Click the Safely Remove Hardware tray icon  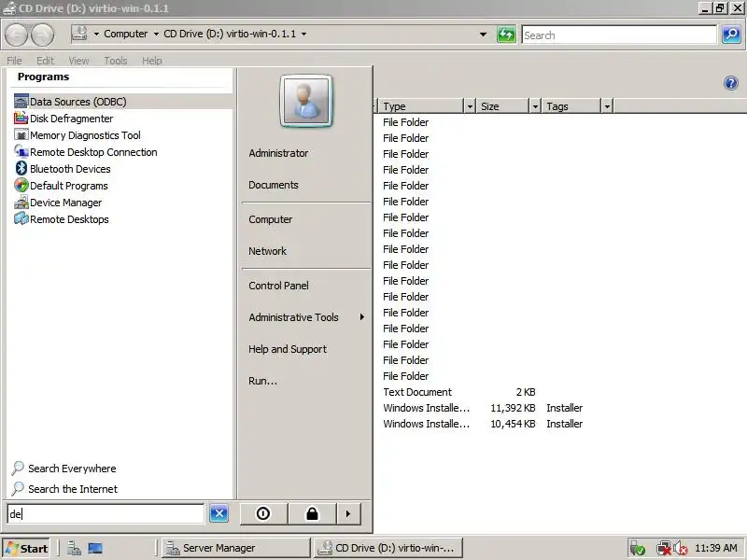637,549
